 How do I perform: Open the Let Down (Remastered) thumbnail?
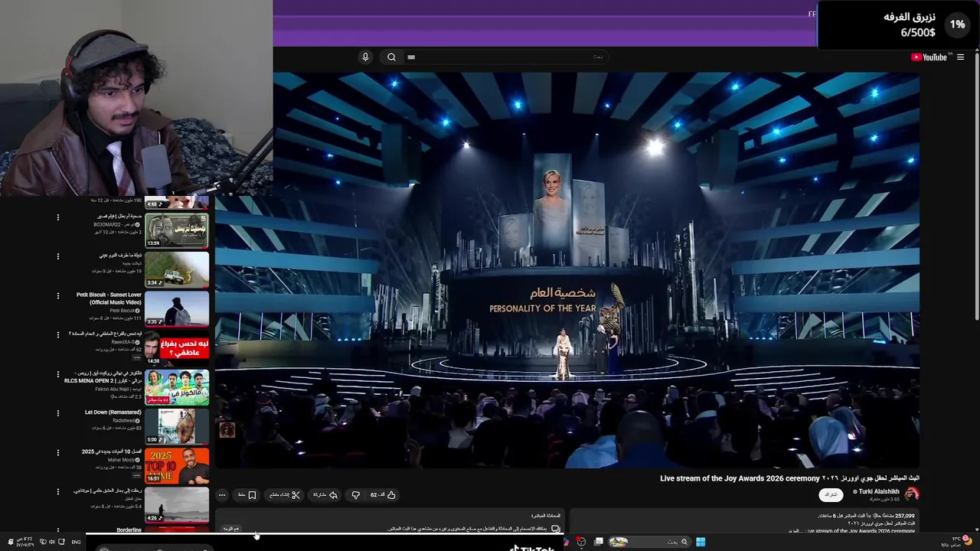[x=177, y=426]
